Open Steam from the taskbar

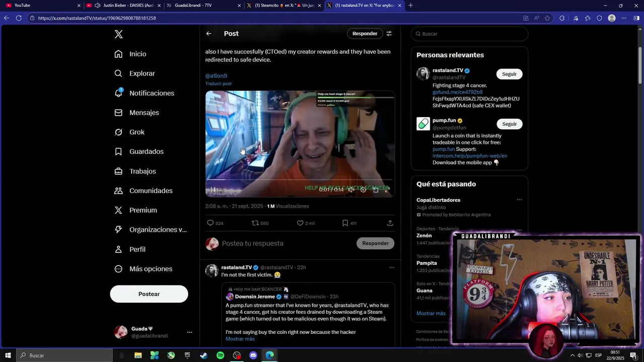(x=204, y=355)
